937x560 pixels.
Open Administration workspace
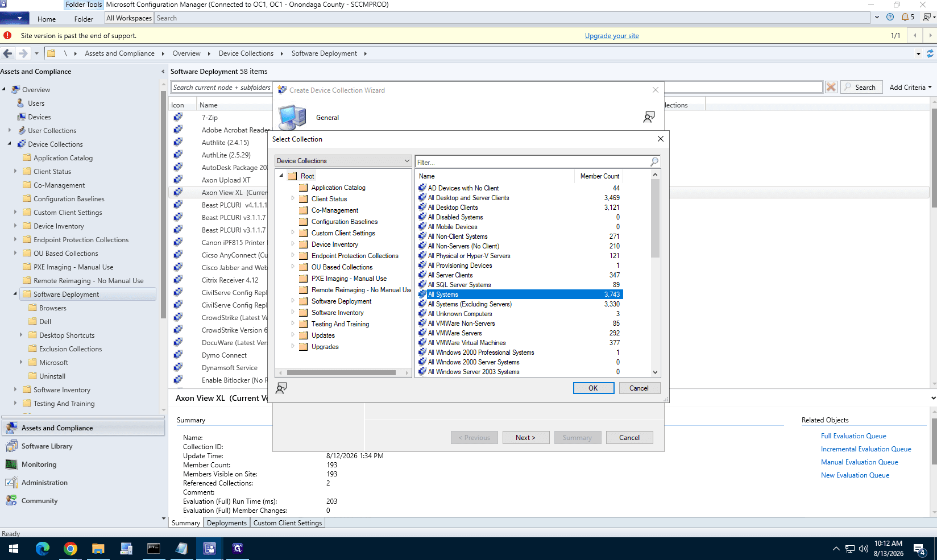coord(44,483)
